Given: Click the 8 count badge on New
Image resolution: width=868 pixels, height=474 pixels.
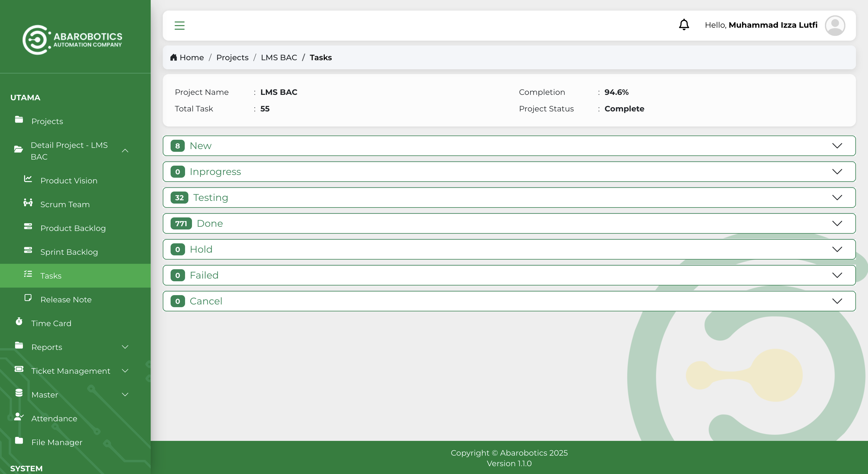Looking at the screenshot, I should pos(178,146).
